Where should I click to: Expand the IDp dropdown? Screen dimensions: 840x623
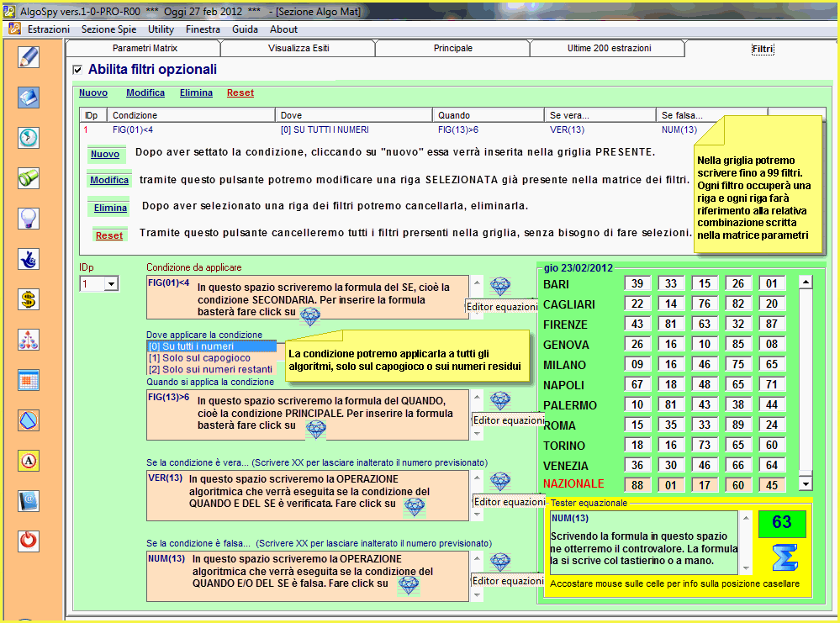point(111,285)
